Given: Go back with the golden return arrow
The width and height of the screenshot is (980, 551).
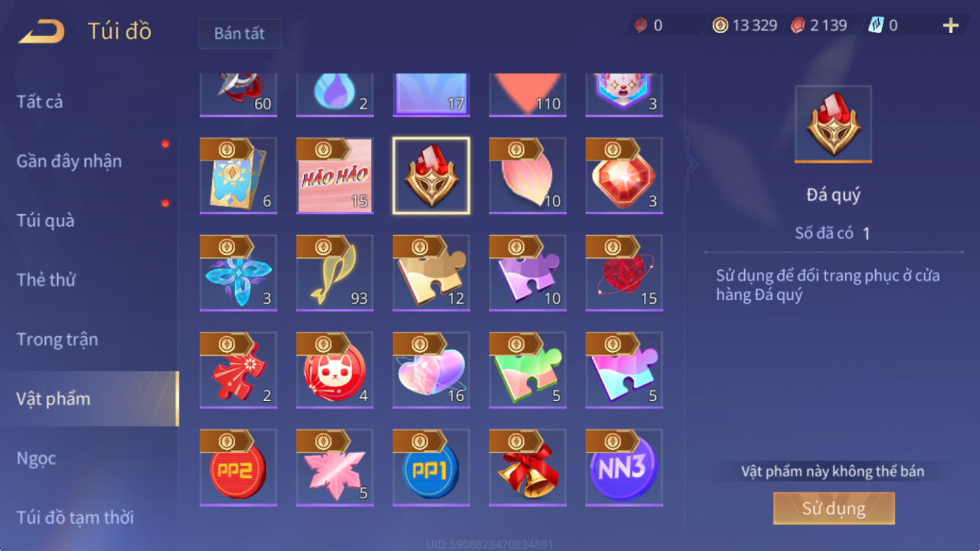Looking at the screenshot, I should tap(42, 31).
